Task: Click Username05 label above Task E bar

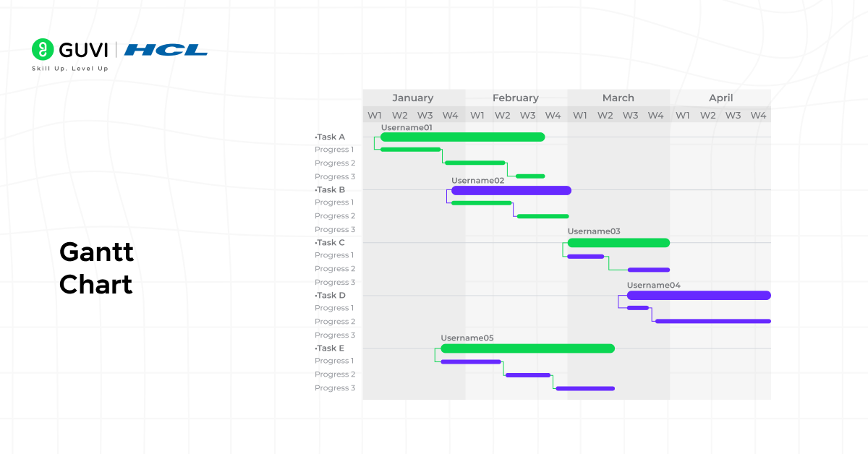Action: click(467, 337)
